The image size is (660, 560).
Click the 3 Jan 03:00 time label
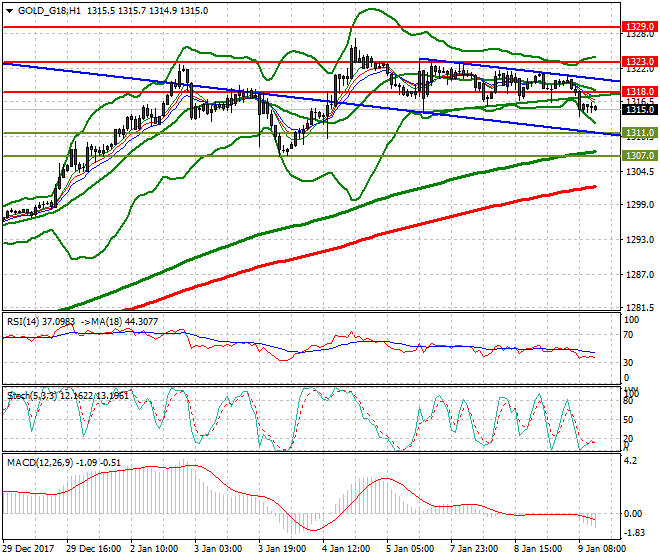click(x=218, y=549)
